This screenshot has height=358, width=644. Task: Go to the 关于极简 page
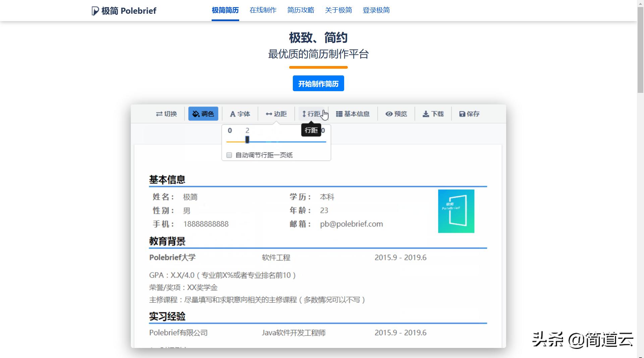click(338, 10)
